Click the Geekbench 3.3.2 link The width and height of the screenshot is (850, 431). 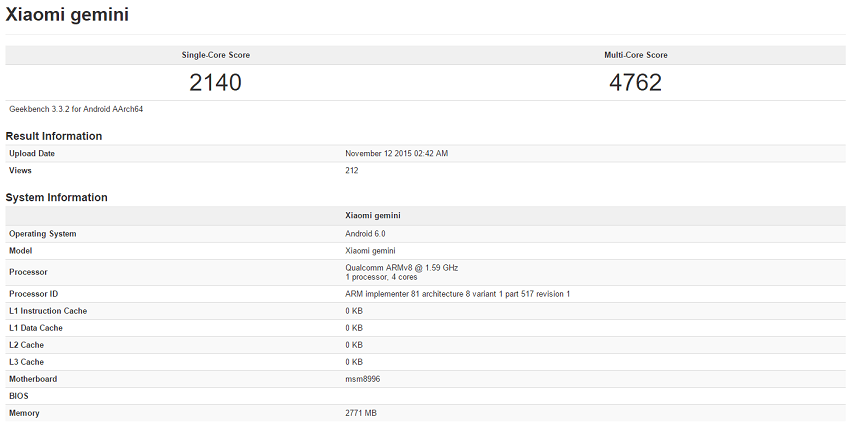point(39,109)
